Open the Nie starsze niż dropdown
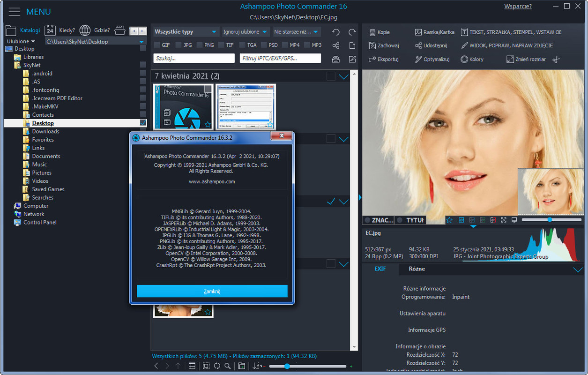Screen dimensions: 588x375 297,32
